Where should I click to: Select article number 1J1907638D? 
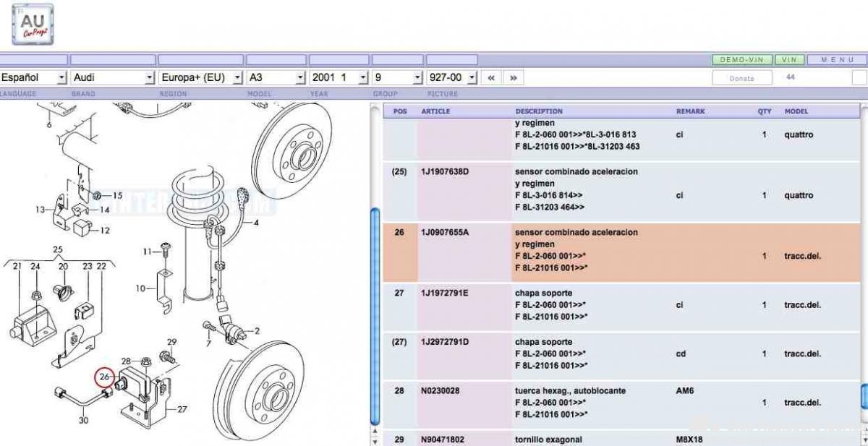pyautogui.click(x=445, y=172)
